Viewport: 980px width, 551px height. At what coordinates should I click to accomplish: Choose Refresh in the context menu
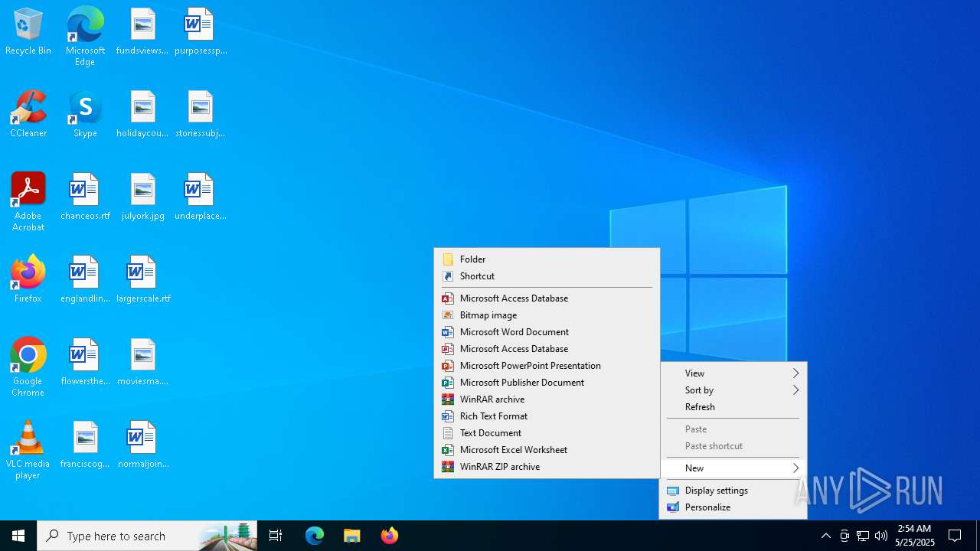733,407
